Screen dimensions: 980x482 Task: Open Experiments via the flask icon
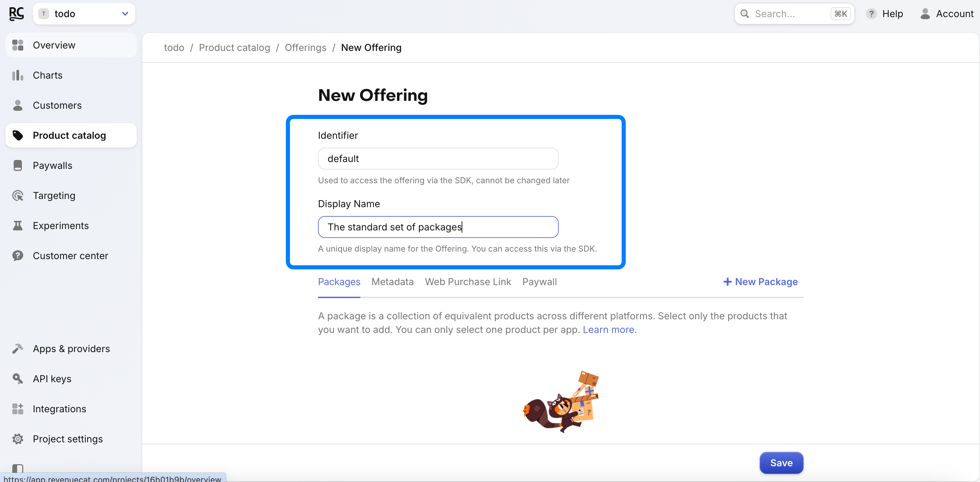click(17, 226)
